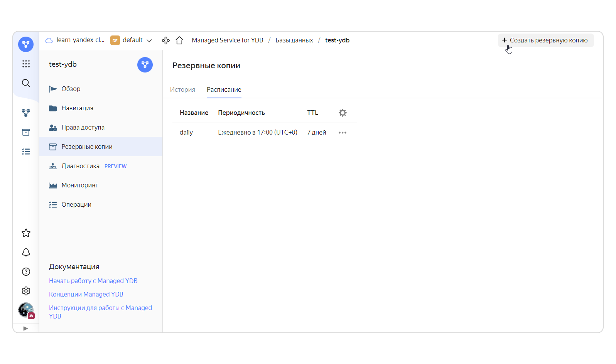
Task: Open the operations list icon in the left rail
Action: coord(26,152)
